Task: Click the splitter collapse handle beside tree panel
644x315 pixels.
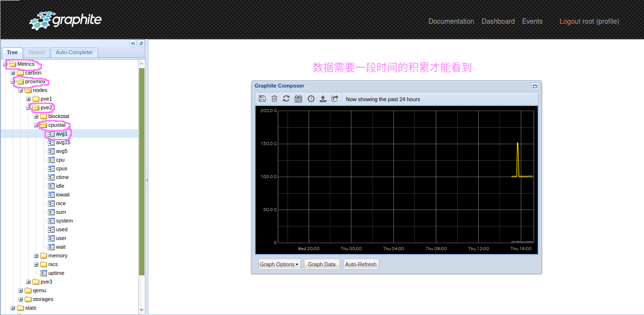Action: [147, 180]
